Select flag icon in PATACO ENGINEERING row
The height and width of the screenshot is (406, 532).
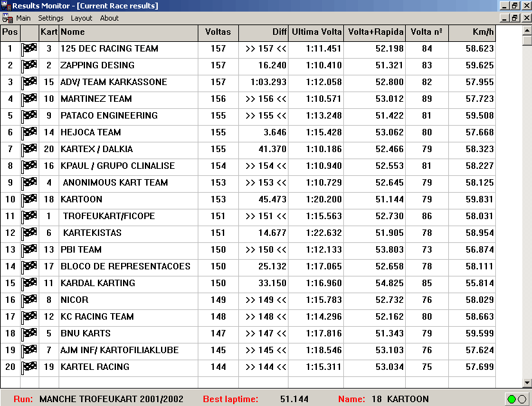30,116
